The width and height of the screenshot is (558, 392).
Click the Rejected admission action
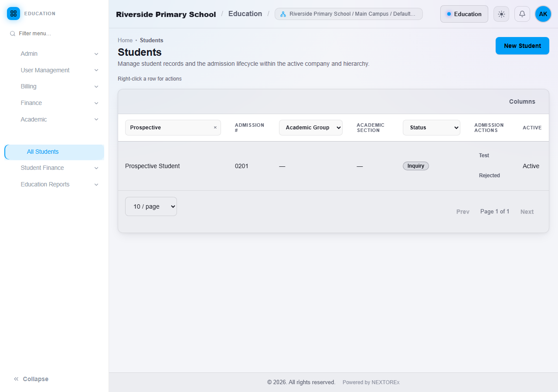tap(490, 176)
